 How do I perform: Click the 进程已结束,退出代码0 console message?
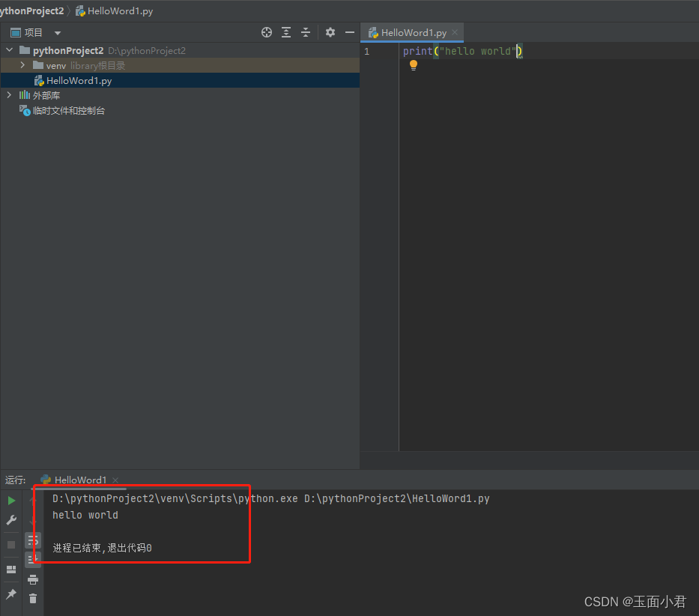point(103,548)
